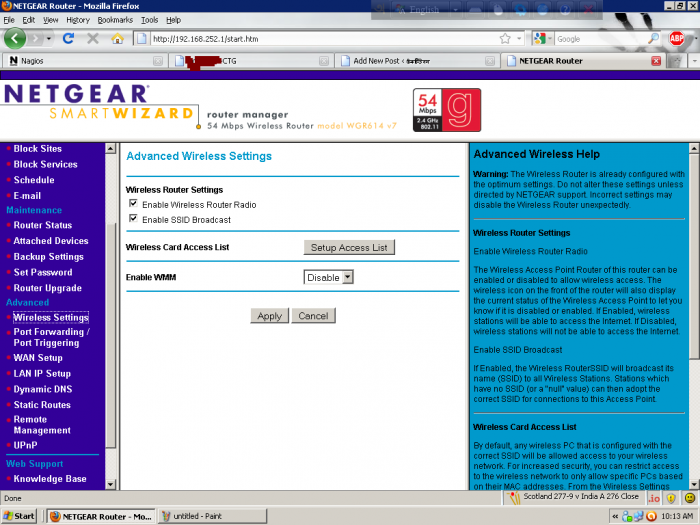Open the View menu
Image resolution: width=700 pixels, height=525 pixels.
pos(50,20)
